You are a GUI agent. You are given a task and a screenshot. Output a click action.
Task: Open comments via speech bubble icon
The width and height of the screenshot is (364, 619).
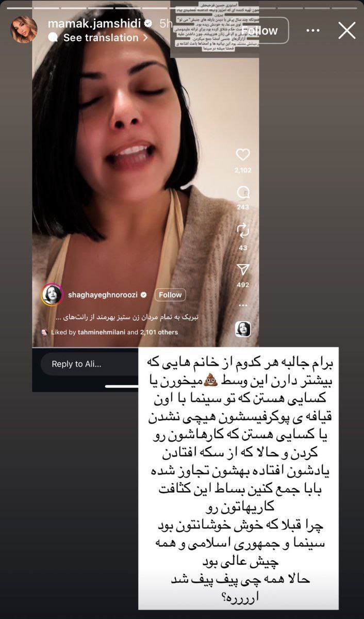point(243,193)
